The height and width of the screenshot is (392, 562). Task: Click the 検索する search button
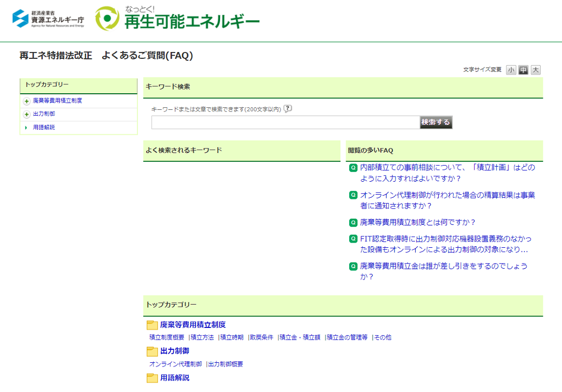click(436, 122)
